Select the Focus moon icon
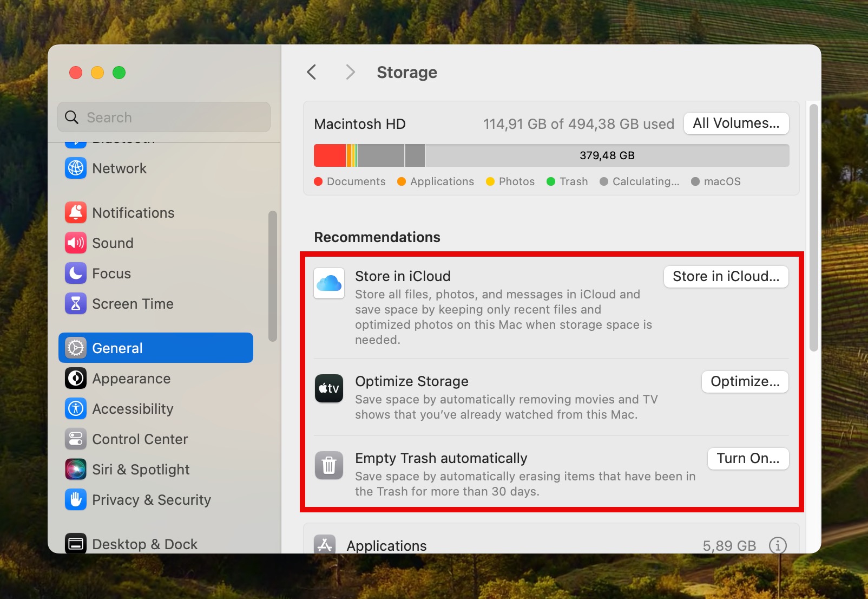This screenshot has height=599, width=868. click(x=76, y=273)
